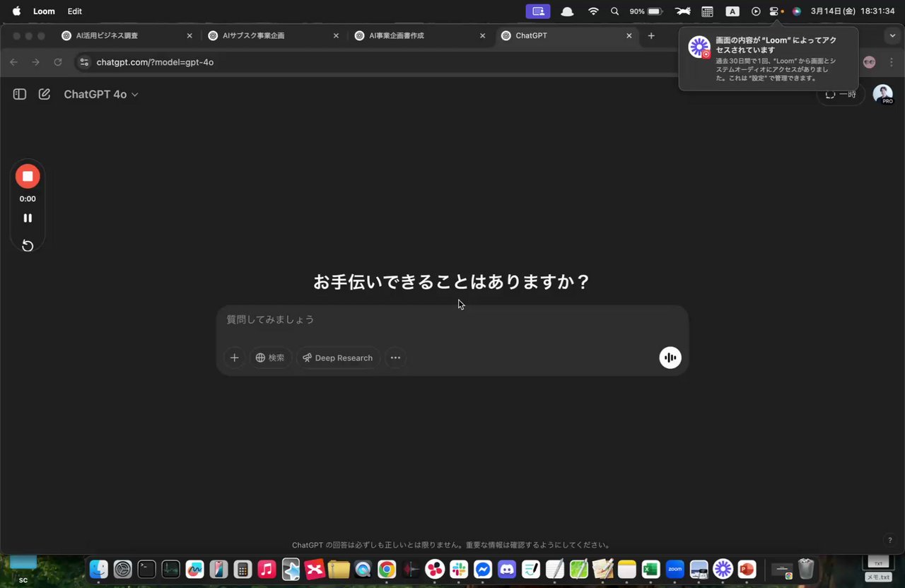Open Loom from the Dock

[723, 569]
